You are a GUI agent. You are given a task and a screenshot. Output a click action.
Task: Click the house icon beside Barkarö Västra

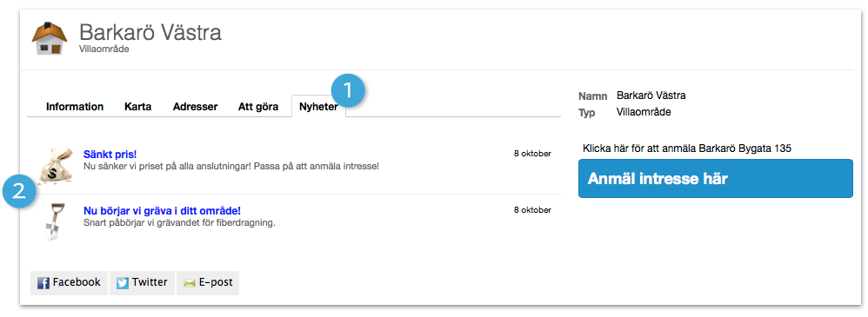tap(50, 38)
